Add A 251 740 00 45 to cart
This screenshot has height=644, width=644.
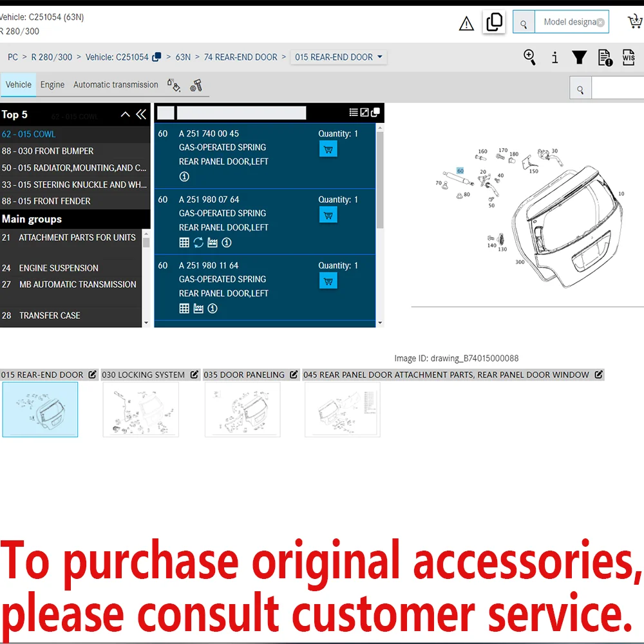[328, 149]
